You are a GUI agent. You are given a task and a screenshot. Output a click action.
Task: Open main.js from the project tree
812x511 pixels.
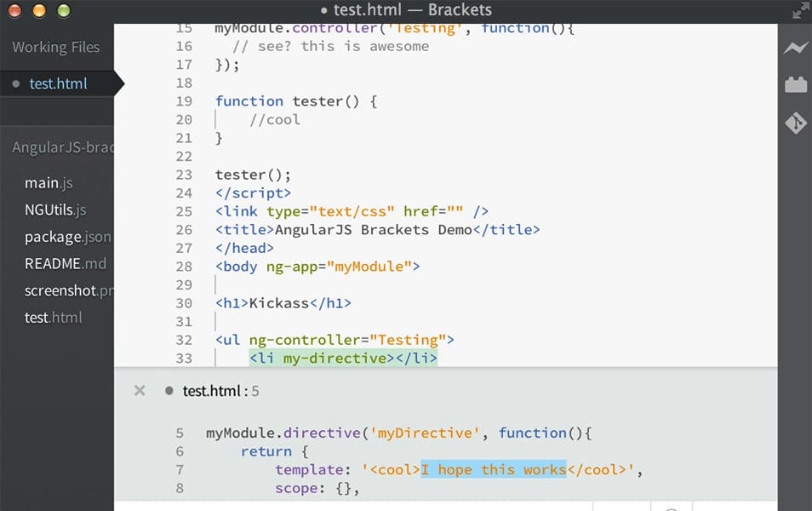tap(48, 182)
